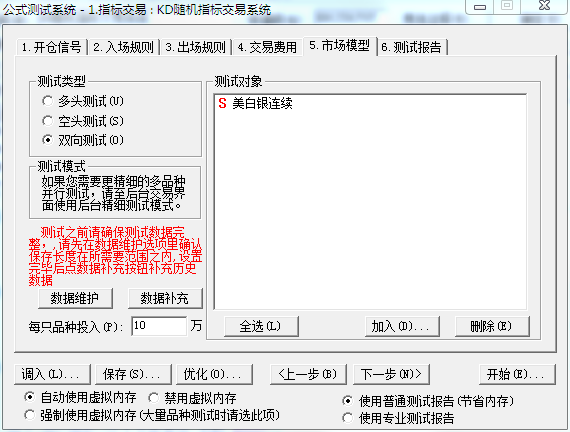Select 使用专业测试报告 option

[398, 418]
